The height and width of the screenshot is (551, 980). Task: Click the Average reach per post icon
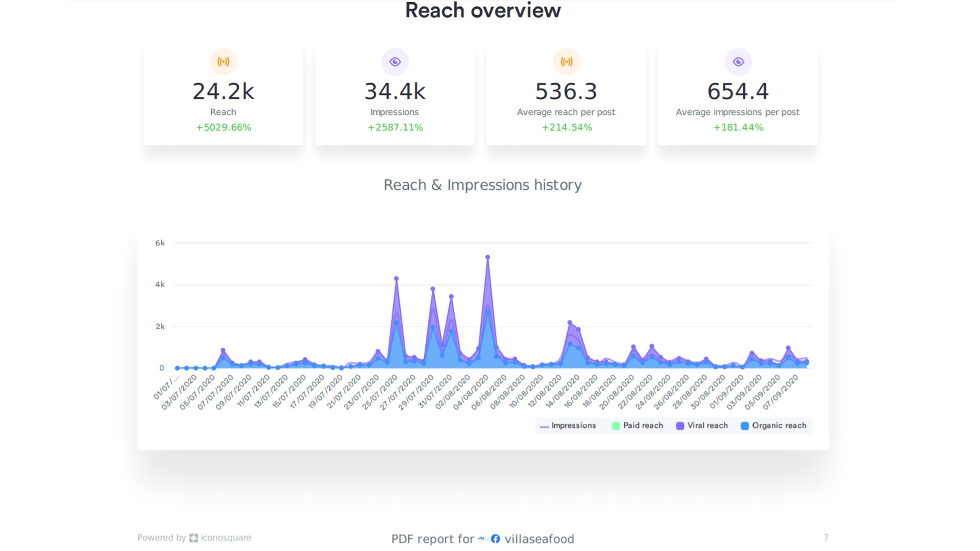pos(566,62)
